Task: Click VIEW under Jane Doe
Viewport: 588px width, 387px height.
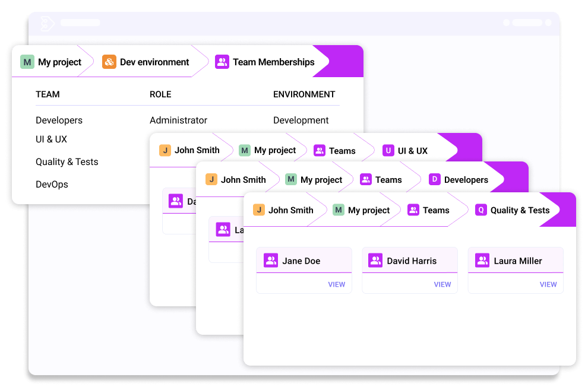Action: (336, 284)
